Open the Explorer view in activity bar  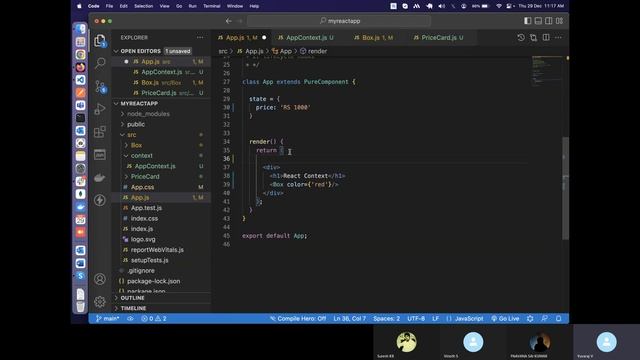pos(100,40)
